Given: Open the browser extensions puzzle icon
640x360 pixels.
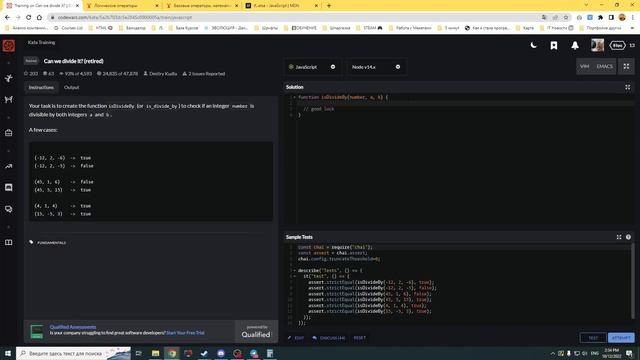Looking at the screenshot, I should pyautogui.click(x=600, y=17).
